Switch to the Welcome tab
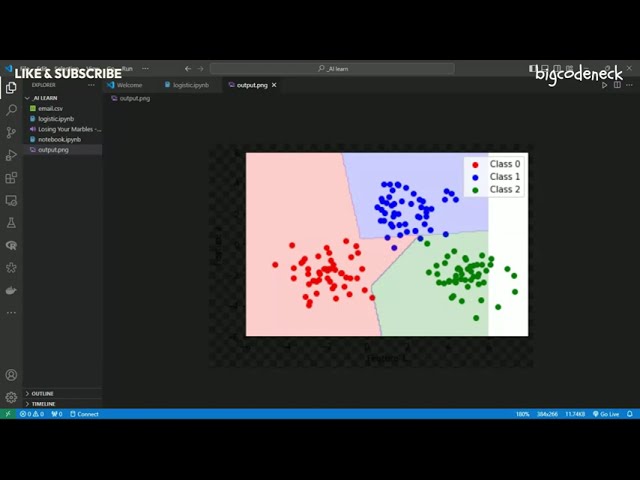 coord(124,85)
